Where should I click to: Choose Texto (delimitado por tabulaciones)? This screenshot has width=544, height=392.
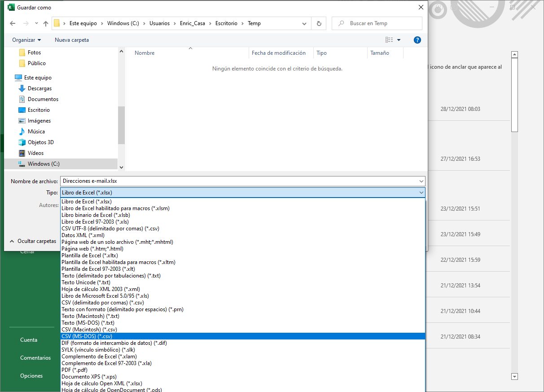(243, 276)
